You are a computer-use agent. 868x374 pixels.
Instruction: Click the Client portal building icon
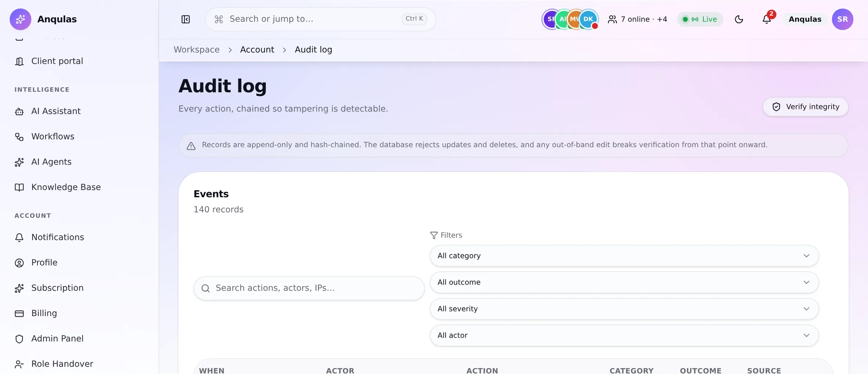(x=19, y=61)
